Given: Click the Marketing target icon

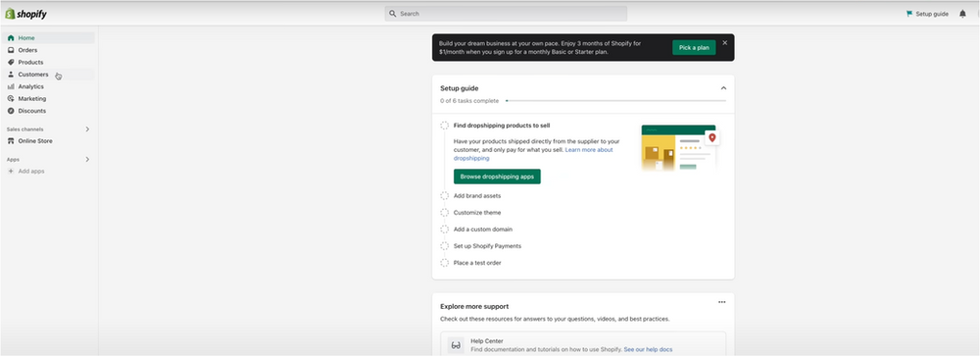Looking at the screenshot, I should [11, 98].
